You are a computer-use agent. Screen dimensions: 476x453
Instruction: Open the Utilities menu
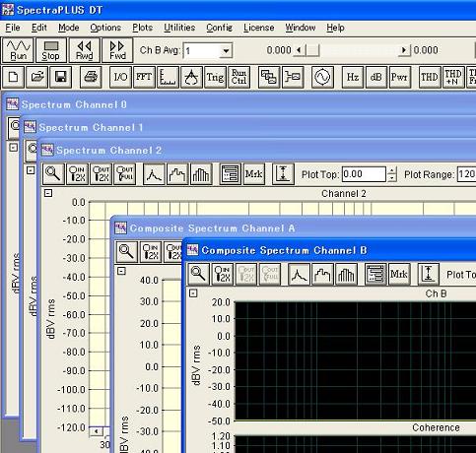click(x=179, y=28)
